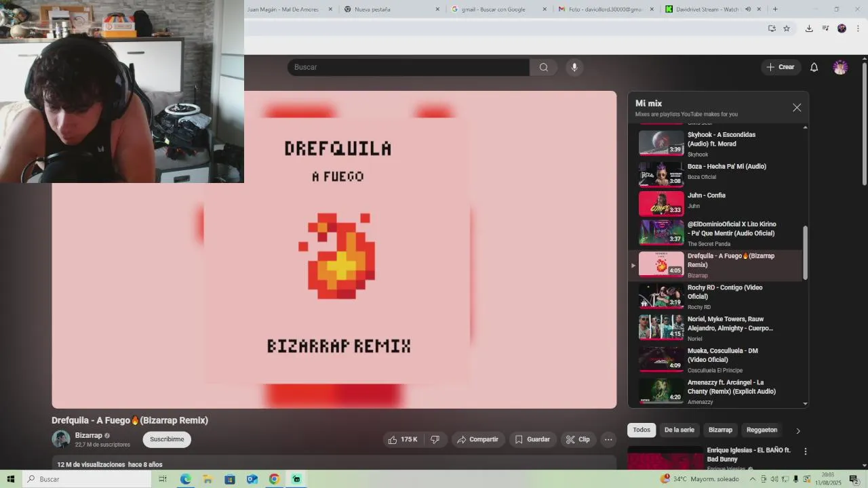Select the De la serie chip
Viewport: 868px width, 488px height.
679,430
